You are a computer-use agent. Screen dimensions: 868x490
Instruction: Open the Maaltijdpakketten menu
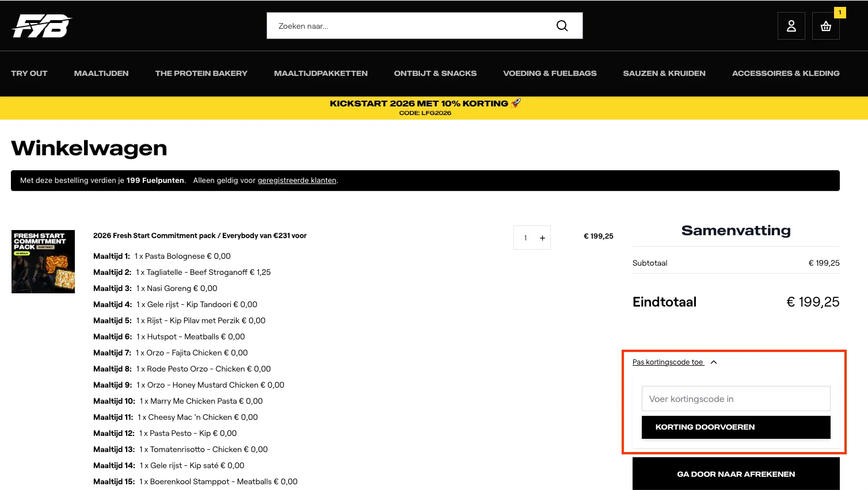click(321, 74)
